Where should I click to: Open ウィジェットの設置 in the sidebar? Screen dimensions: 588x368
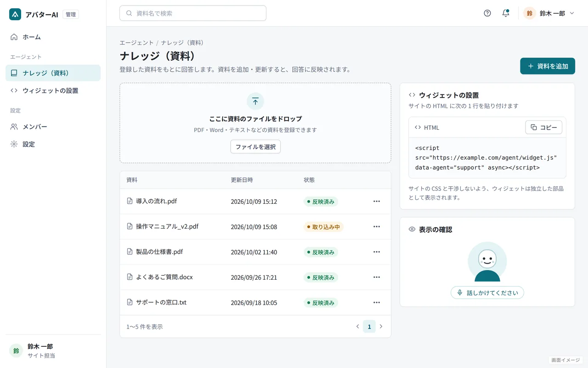pyautogui.click(x=53, y=91)
